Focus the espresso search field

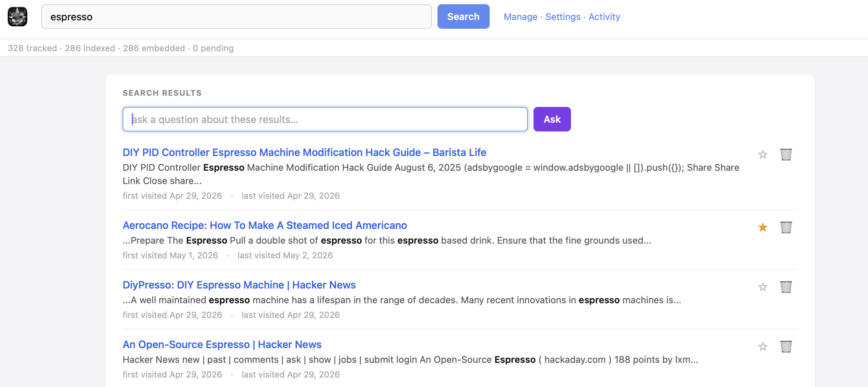click(236, 16)
